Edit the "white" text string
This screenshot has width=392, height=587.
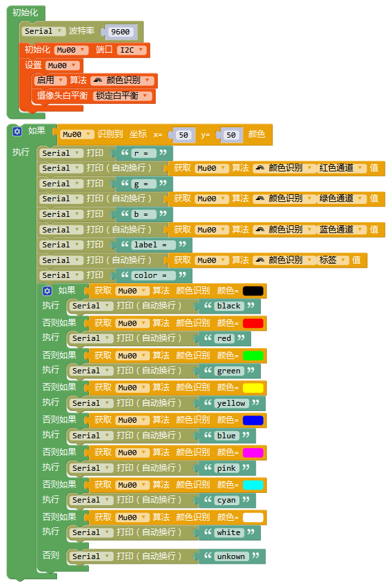tap(229, 532)
